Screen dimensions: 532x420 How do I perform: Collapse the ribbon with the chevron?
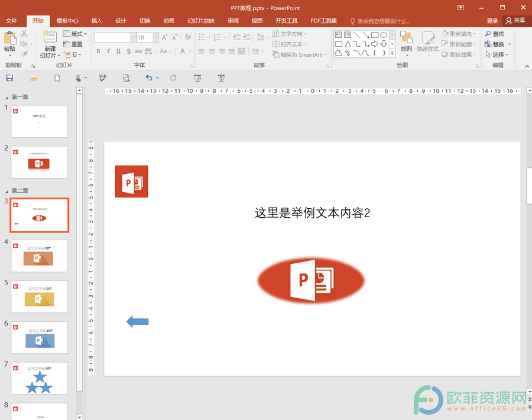click(527, 66)
